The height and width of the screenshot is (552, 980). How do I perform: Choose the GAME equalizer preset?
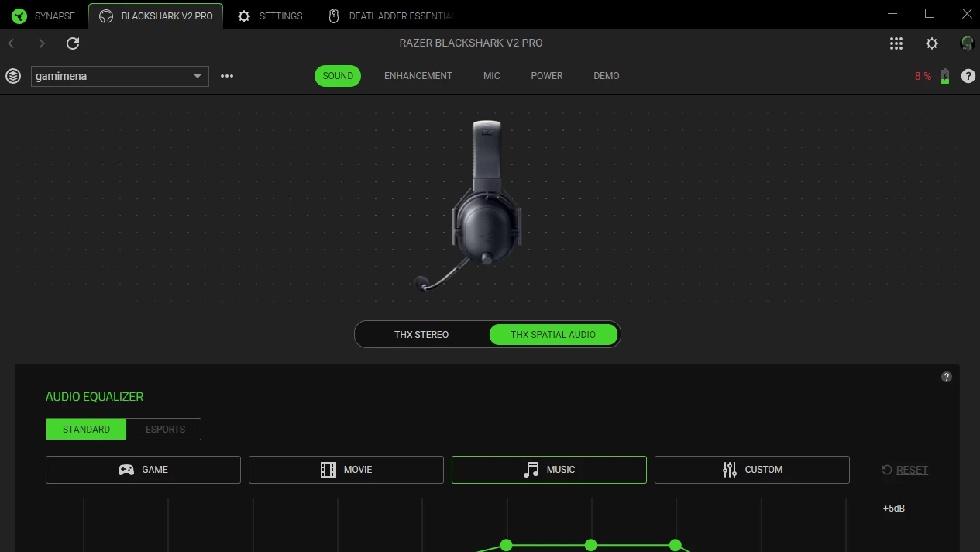143,470
